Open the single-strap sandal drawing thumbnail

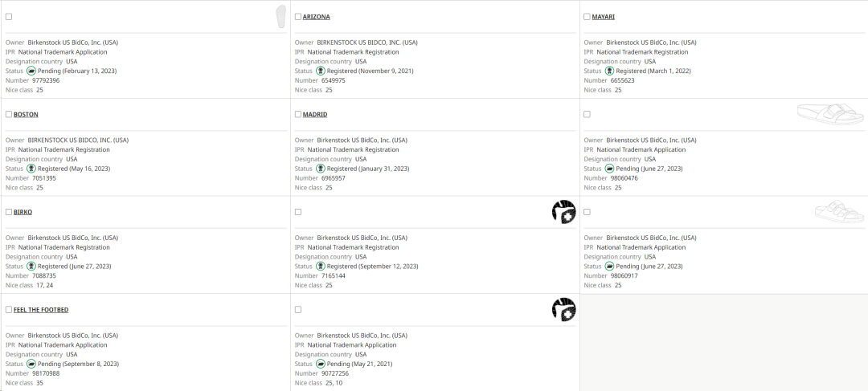[x=829, y=114]
